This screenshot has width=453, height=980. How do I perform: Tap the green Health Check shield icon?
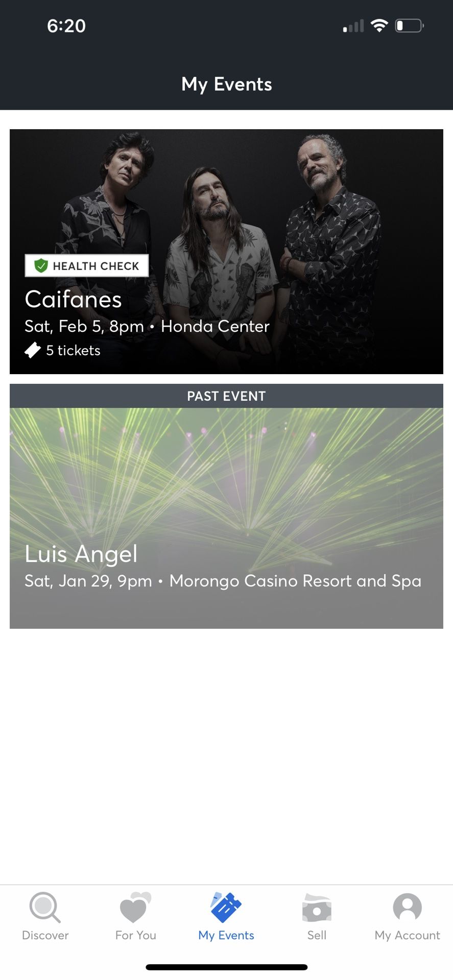pos(41,265)
